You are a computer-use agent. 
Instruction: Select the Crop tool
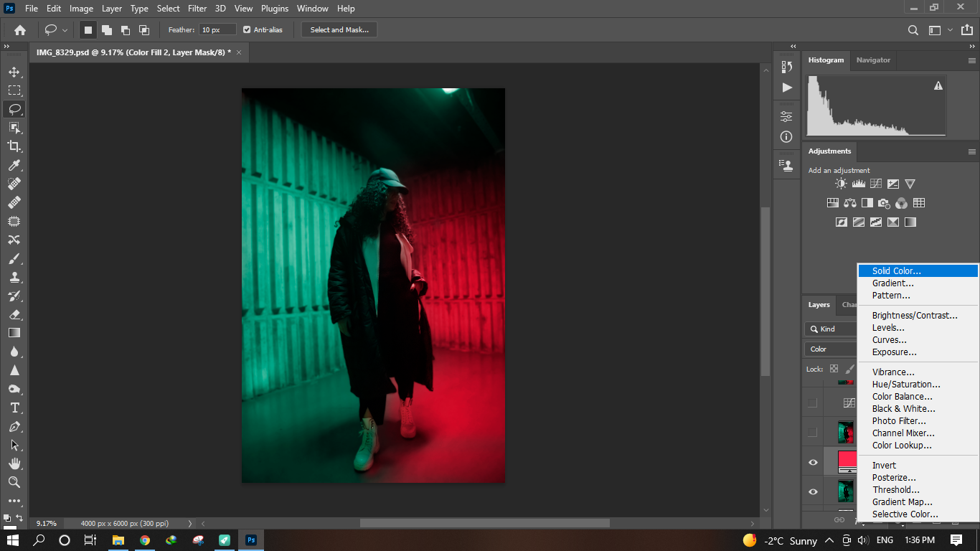tap(14, 146)
